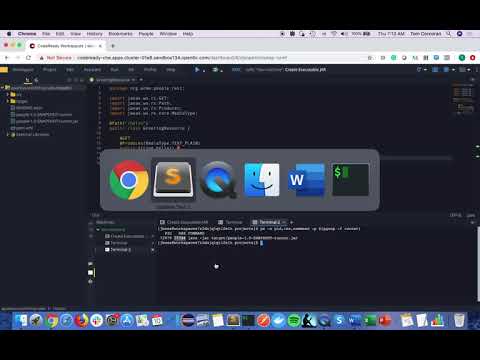Click the Apple menu icon
This screenshot has height=360, width=480.
tap(9, 34)
